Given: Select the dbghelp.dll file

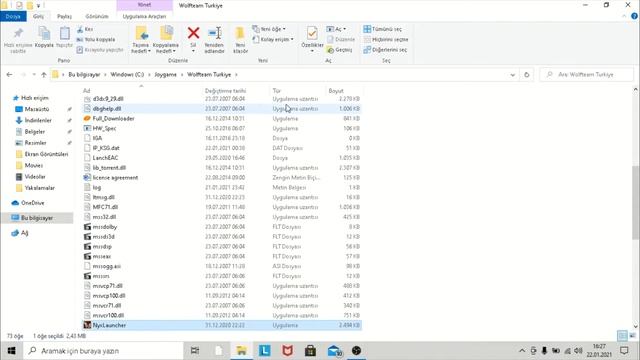Looking at the screenshot, I should (222, 109).
